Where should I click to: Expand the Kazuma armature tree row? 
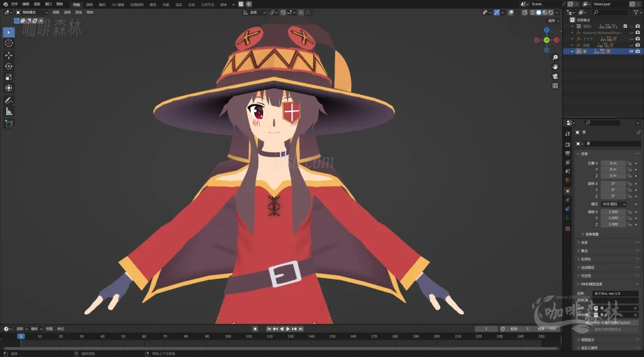coord(572,33)
